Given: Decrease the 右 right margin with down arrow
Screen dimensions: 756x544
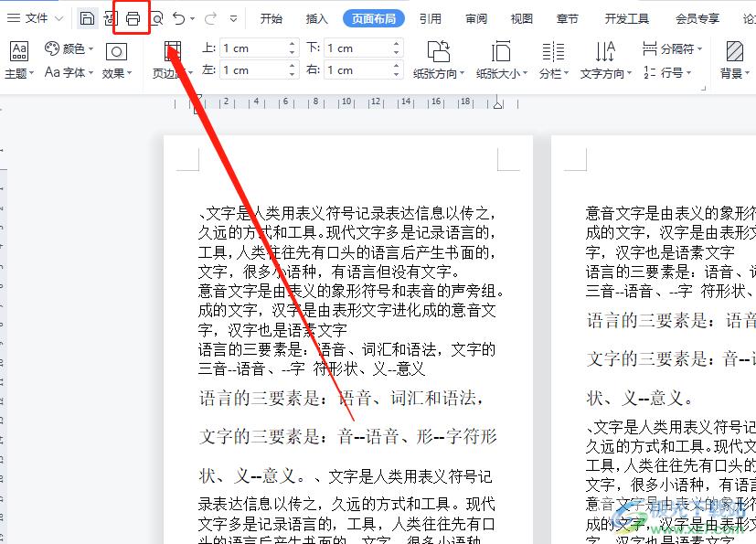Looking at the screenshot, I should point(396,74).
